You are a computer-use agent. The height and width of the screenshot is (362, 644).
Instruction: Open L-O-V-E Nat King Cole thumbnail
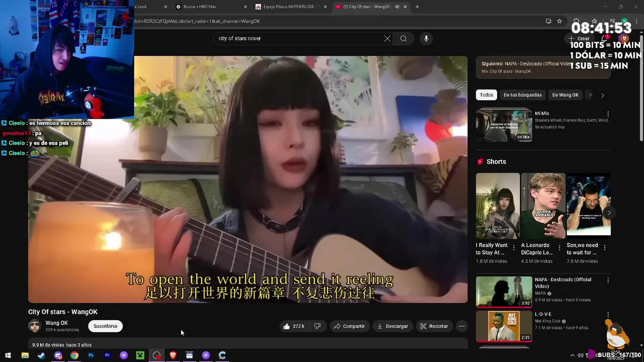pos(504,326)
